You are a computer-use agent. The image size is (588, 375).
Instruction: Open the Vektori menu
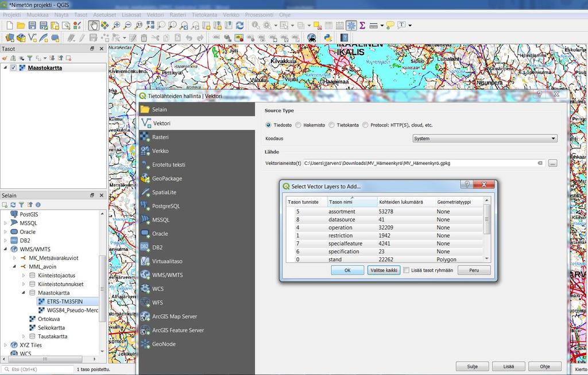coord(155,14)
